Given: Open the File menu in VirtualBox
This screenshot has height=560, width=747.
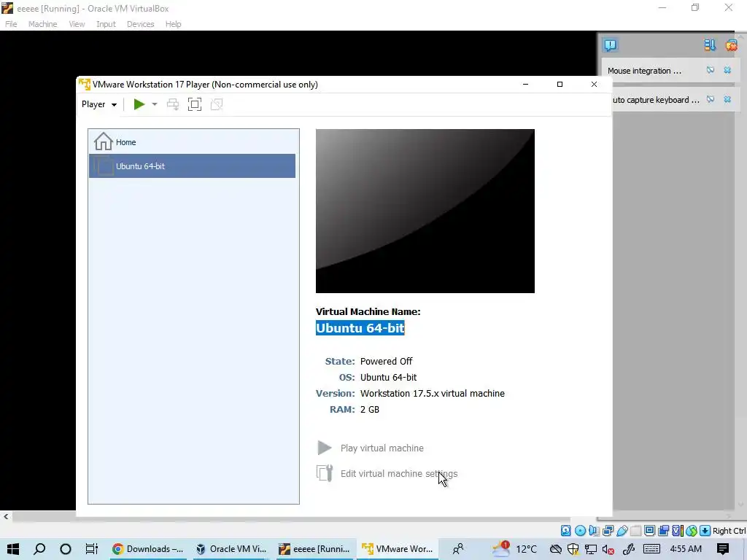Looking at the screenshot, I should (x=11, y=24).
